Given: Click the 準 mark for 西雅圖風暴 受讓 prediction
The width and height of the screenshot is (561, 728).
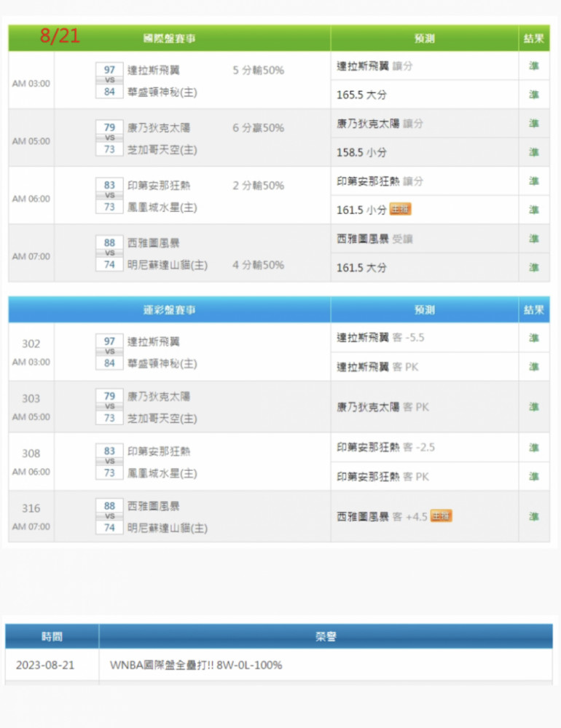Looking at the screenshot, I should point(533,238).
